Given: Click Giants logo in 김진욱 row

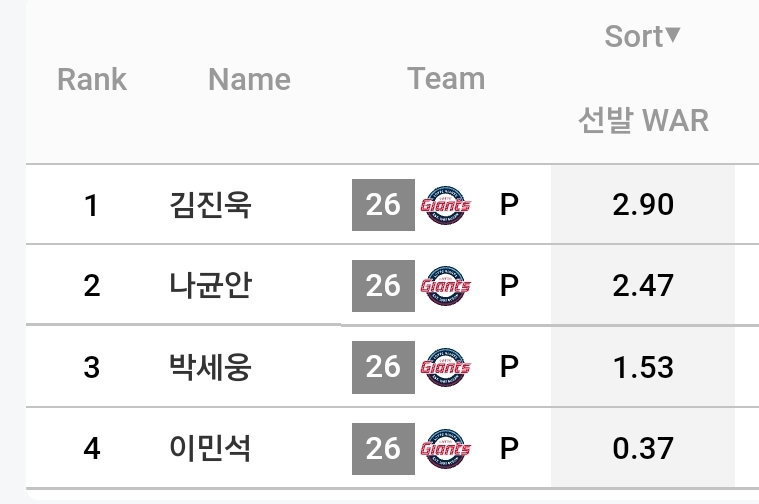Looking at the screenshot, I should tap(445, 205).
